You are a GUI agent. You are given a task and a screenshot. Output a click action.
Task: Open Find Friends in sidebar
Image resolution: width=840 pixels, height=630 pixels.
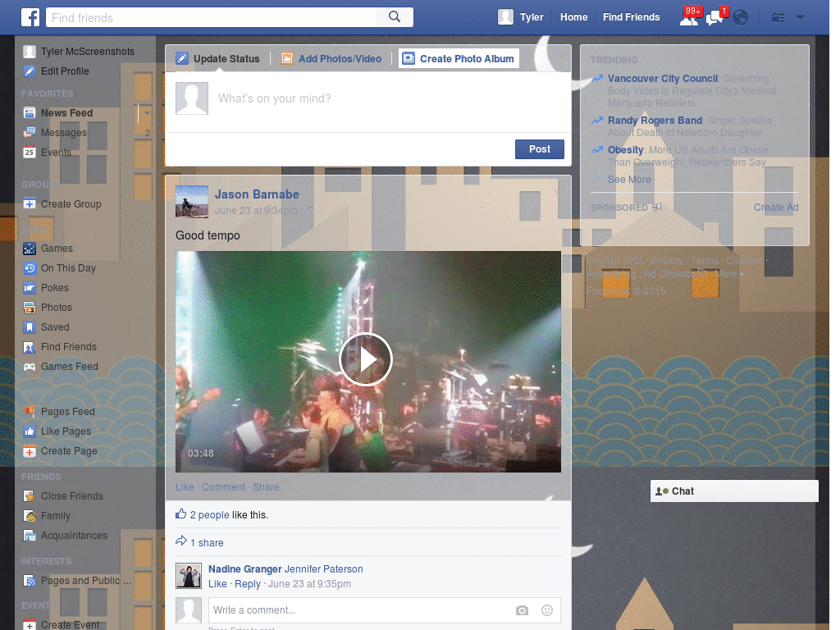pos(59,347)
